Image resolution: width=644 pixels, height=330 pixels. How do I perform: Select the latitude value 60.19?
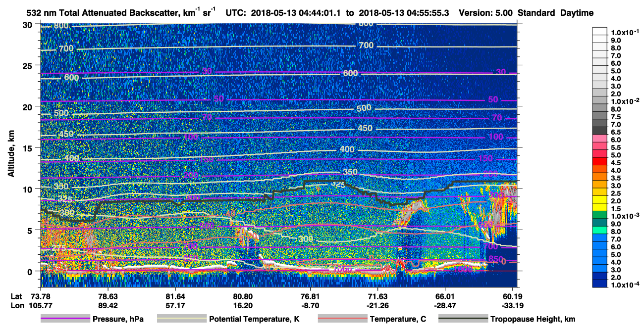[x=513, y=296]
